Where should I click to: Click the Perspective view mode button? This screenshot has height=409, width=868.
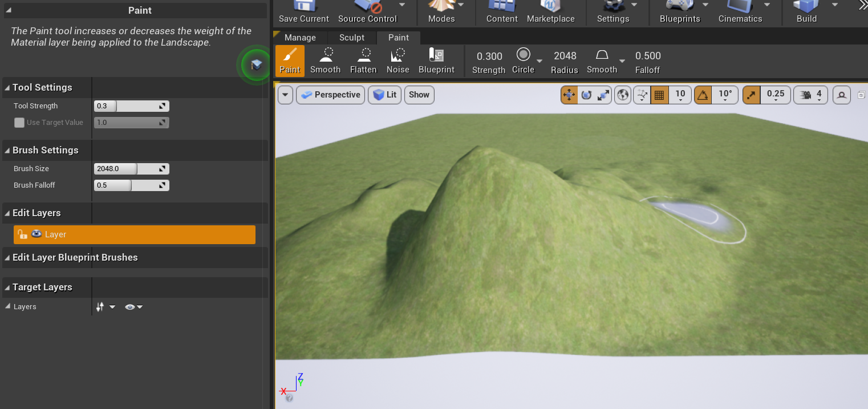pyautogui.click(x=331, y=95)
